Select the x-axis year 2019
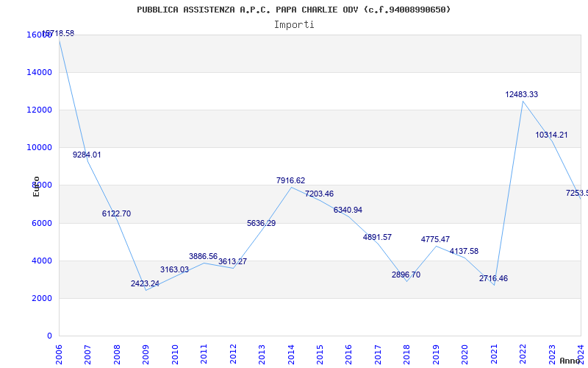588x368 pixels. (x=436, y=355)
